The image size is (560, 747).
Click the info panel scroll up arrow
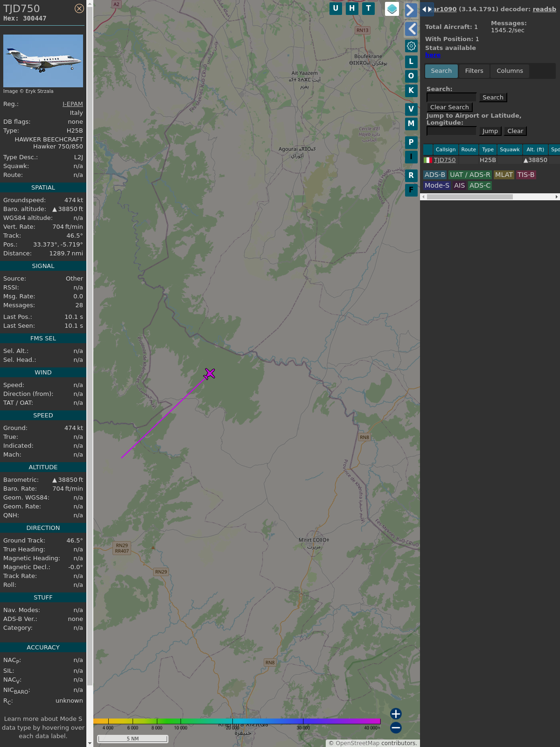pyautogui.click(x=90, y=4)
